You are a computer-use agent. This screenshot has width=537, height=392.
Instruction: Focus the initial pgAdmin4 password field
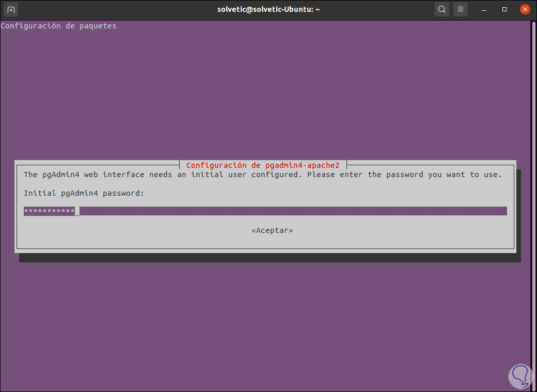pyautogui.click(x=265, y=211)
